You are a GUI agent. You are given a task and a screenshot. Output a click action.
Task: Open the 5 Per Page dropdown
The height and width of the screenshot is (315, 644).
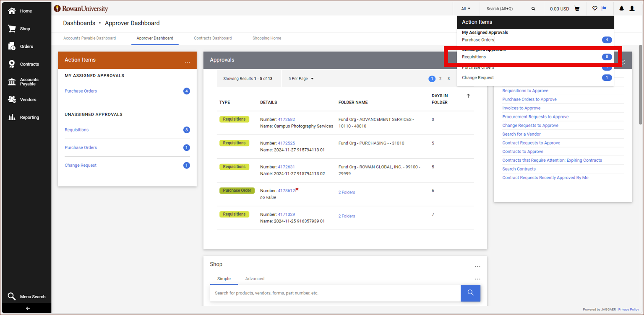point(301,79)
